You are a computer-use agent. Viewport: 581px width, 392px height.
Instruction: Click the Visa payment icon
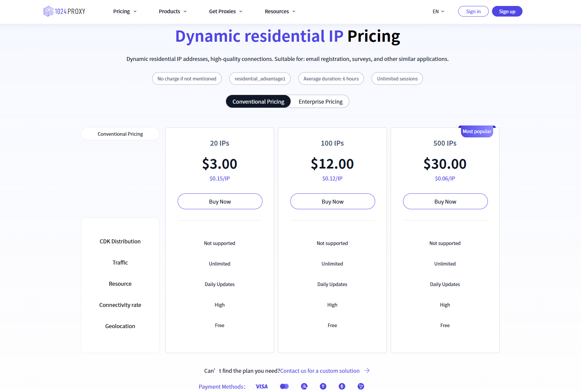click(261, 386)
